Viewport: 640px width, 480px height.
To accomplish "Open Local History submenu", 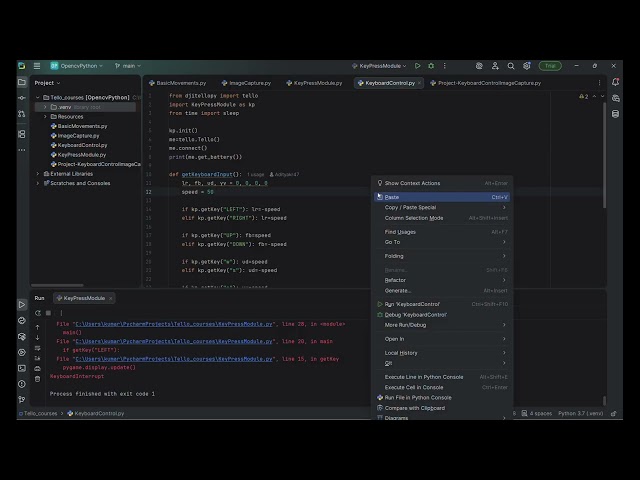I will pos(442,353).
